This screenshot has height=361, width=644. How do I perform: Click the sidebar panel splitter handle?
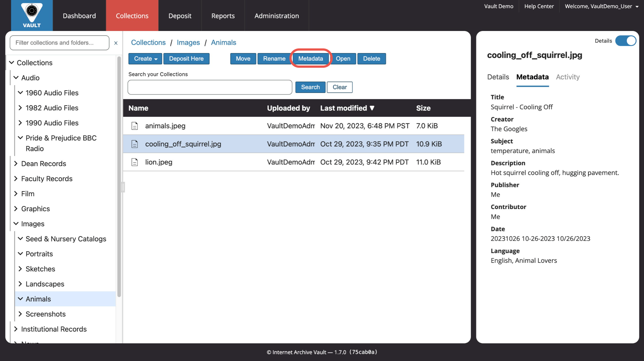[123, 187]
